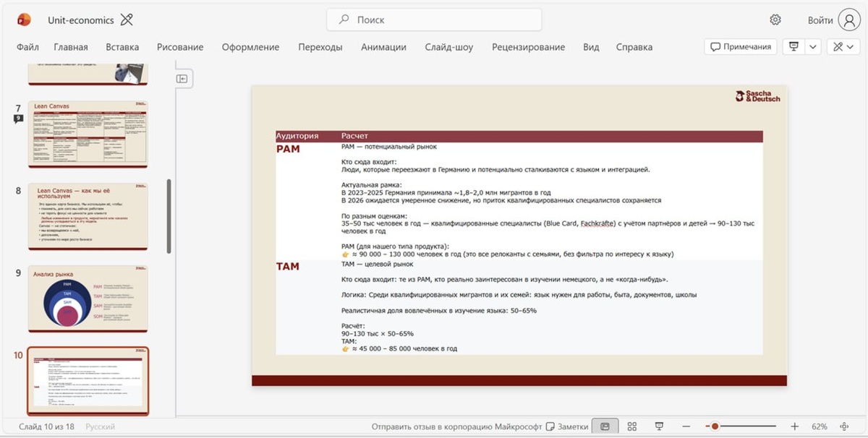Open the Вид tab
The width and height of the screenshot is (868, 438).
coord(591,47)
